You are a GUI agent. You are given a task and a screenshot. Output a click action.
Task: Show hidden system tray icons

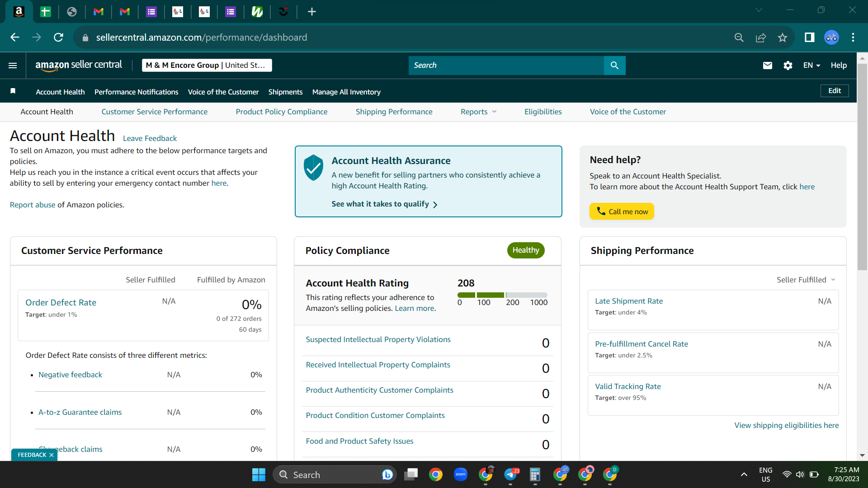point(744,474)
